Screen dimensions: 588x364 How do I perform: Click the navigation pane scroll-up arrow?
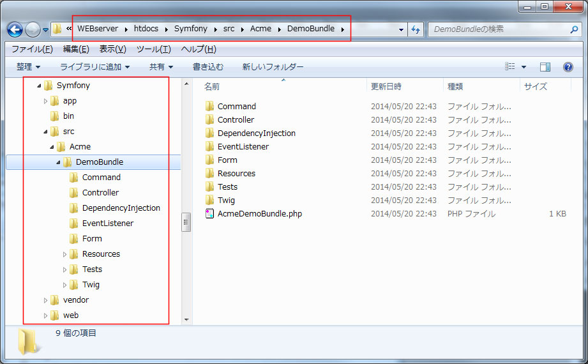(186, 84)
